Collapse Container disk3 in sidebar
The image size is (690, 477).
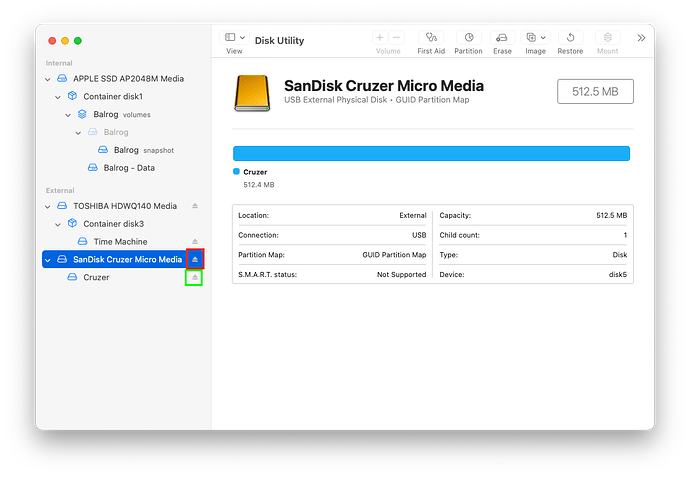click(x=58, y=224)
